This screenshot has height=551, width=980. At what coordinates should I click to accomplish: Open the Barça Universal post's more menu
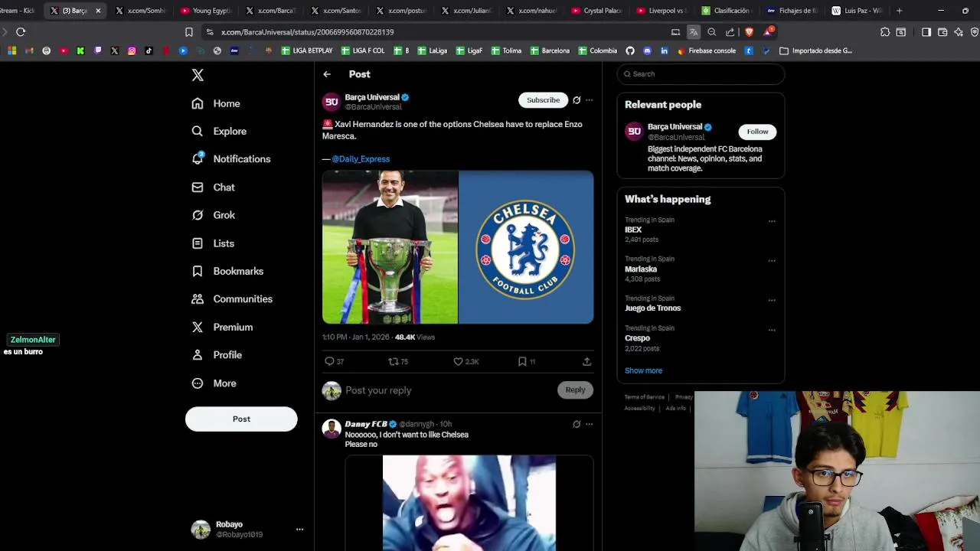click(x=589, y=100)
